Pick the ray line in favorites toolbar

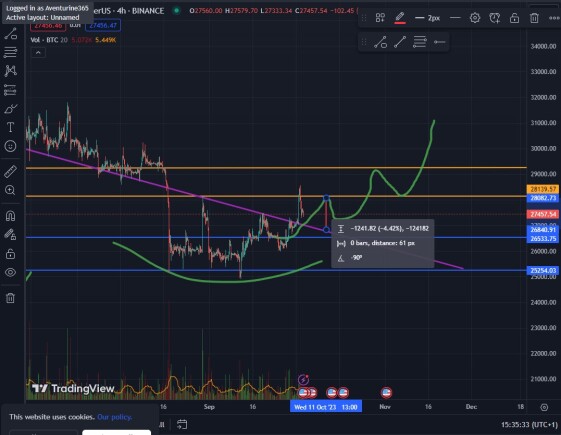[x=400, y=42]
